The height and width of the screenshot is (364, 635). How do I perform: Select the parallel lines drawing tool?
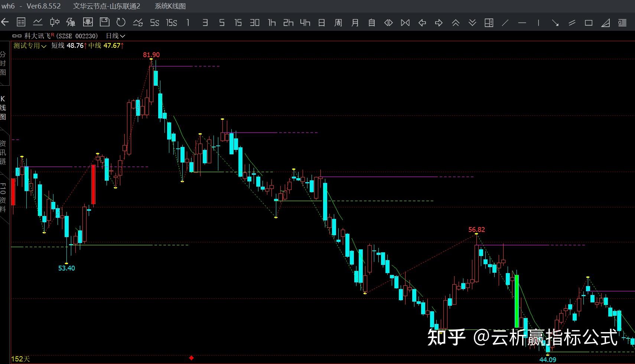point(572,23)
